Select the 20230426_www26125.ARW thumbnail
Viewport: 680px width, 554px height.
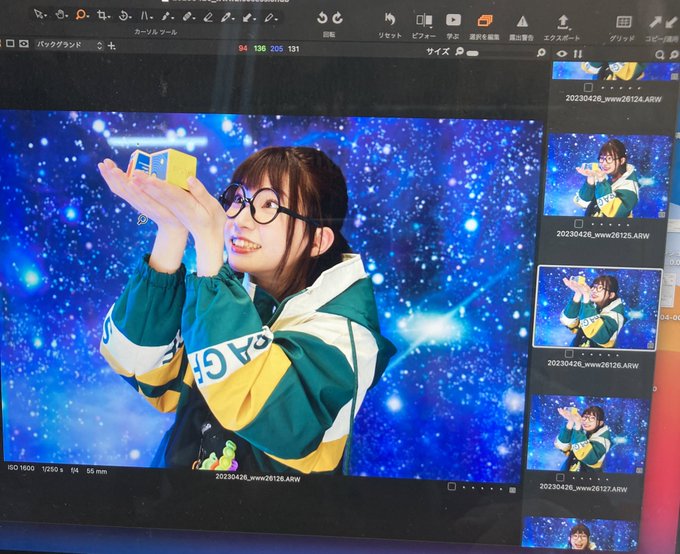click(x=608, y=175)
